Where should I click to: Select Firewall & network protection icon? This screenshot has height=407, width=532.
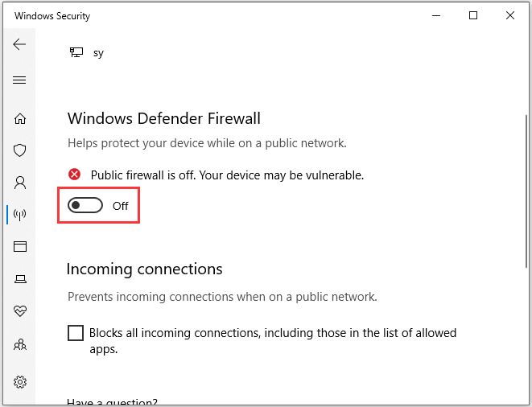tap(19, 214)
